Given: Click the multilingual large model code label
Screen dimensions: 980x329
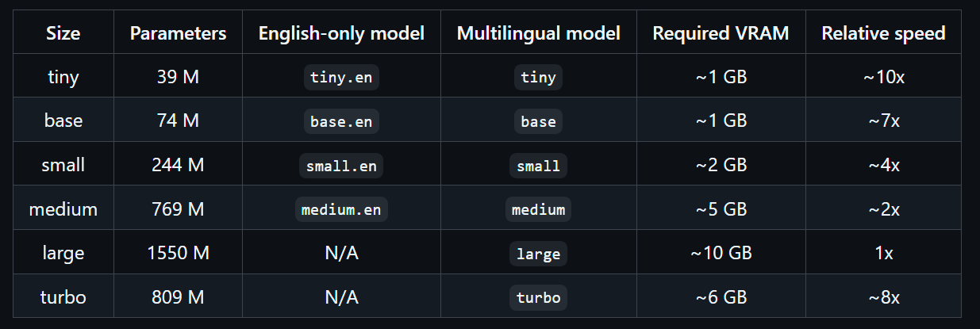Looking at the screenshot, I should [x=538, y=254].
